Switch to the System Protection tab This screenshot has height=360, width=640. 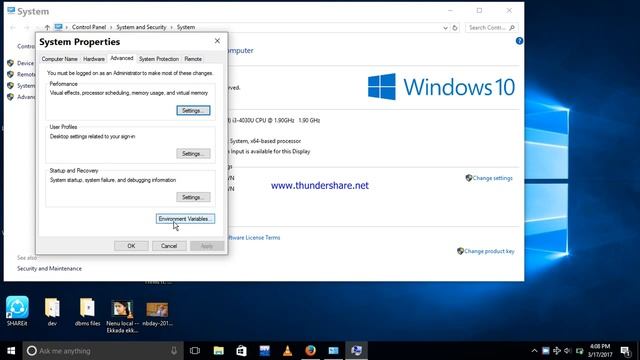[159, 59]
